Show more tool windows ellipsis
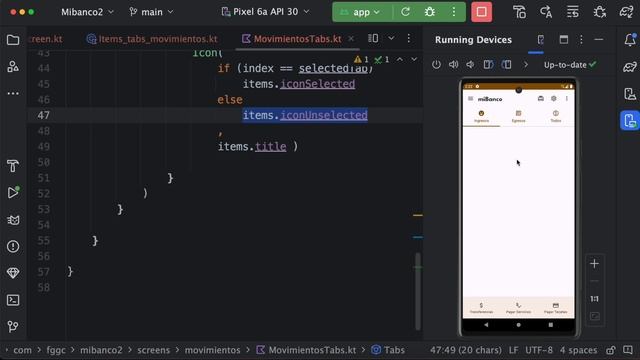The image size is (640, 360). point(13,93)
